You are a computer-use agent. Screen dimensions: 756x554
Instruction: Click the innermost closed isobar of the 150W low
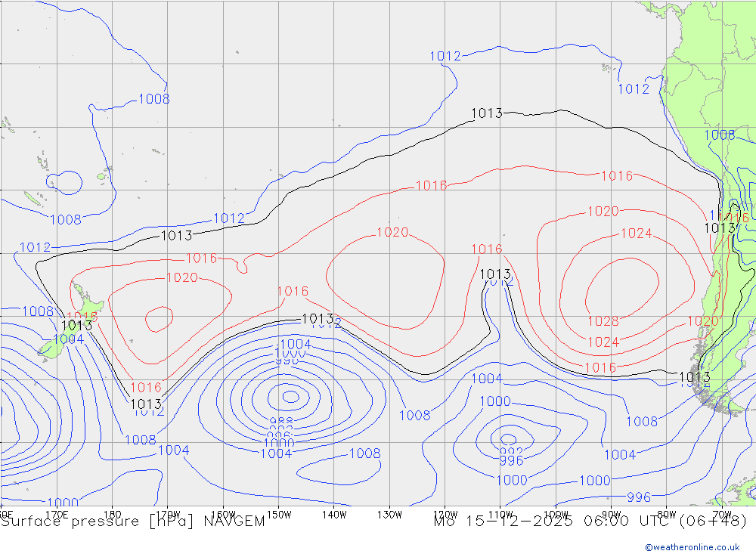[290, 397]
